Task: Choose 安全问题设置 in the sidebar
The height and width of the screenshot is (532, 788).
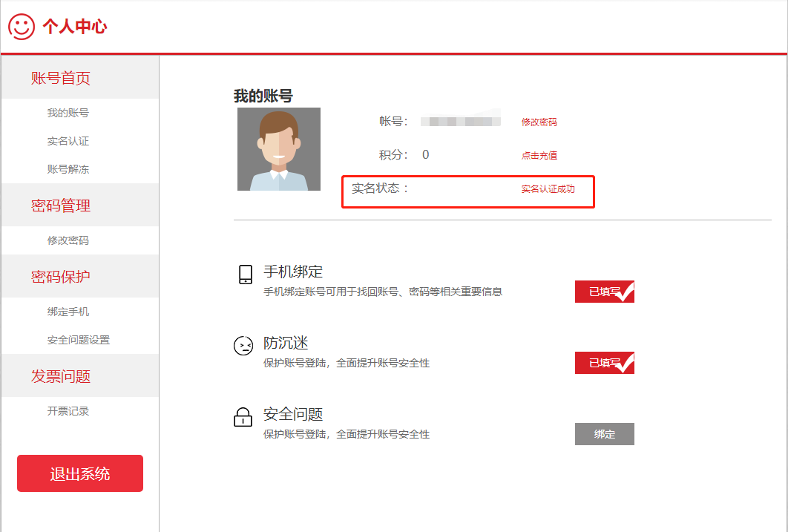Action: point(79,340)
